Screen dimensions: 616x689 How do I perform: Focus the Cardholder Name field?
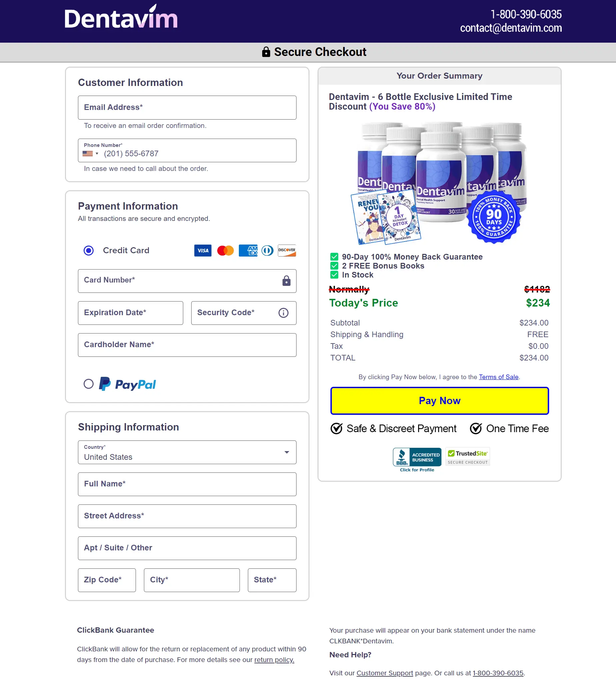pyautogui.click(x=187, y=345)
